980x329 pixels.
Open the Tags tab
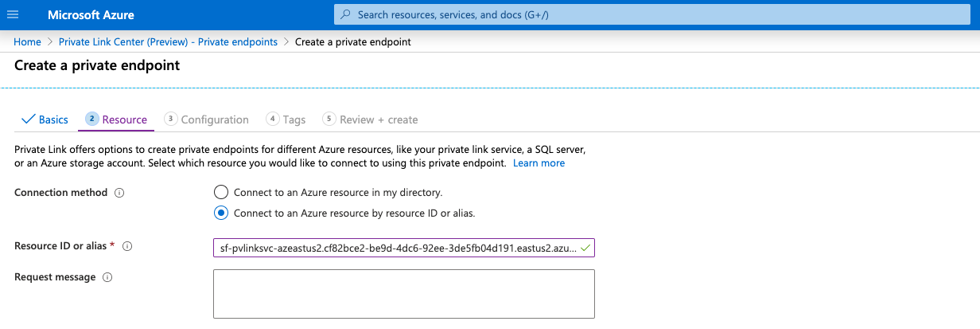[286, 119]
